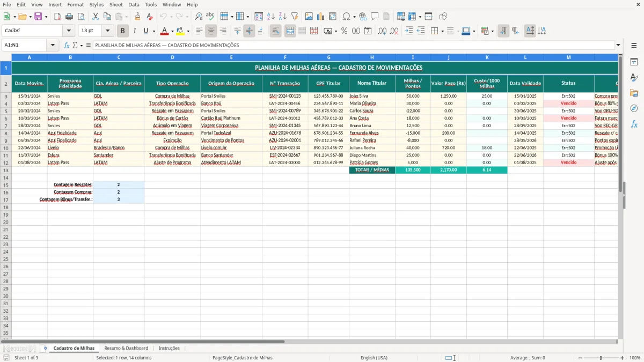Increase the indent

click(409, 31)
